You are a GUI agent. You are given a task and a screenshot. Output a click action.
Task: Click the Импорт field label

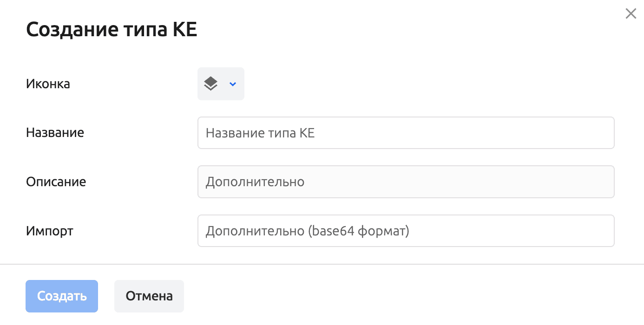pyautogui.click(x=49, y=231)
